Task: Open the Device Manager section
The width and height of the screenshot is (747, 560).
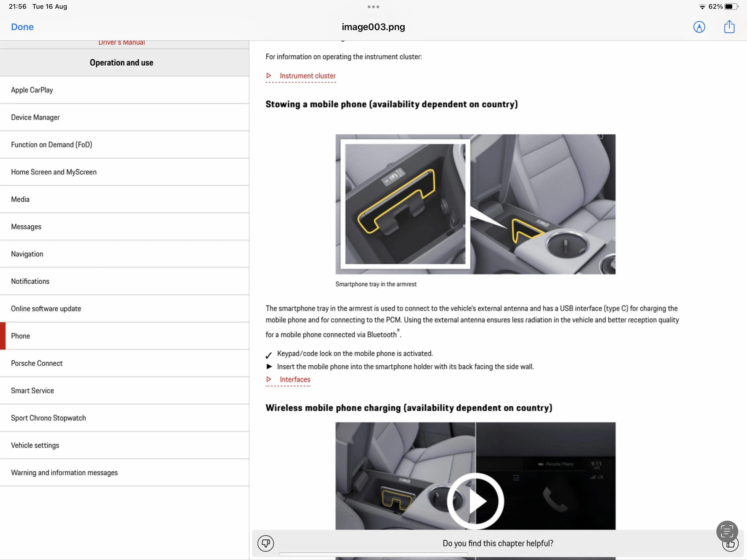Action: coord(125,118)
